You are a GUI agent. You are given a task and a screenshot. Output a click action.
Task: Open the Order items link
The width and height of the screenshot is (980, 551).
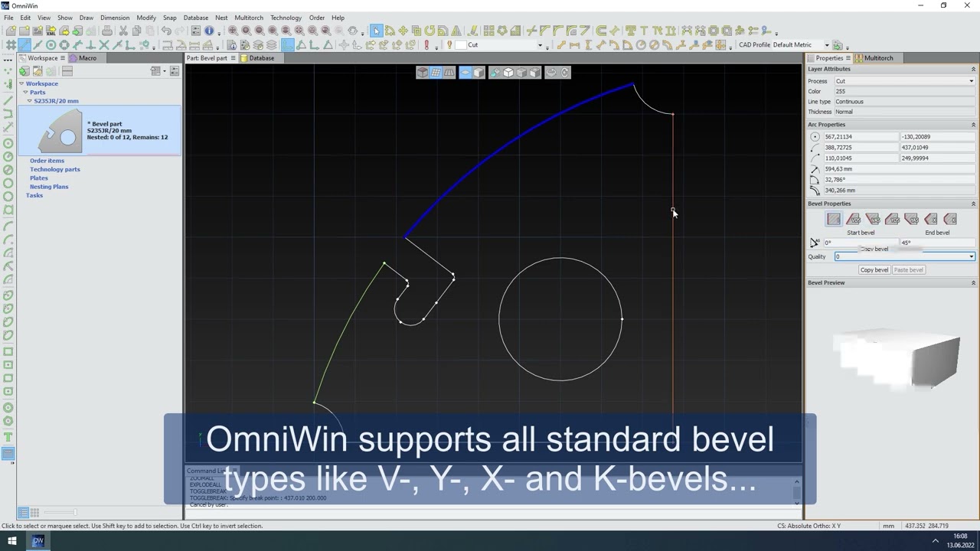click(x=47, y=161)
